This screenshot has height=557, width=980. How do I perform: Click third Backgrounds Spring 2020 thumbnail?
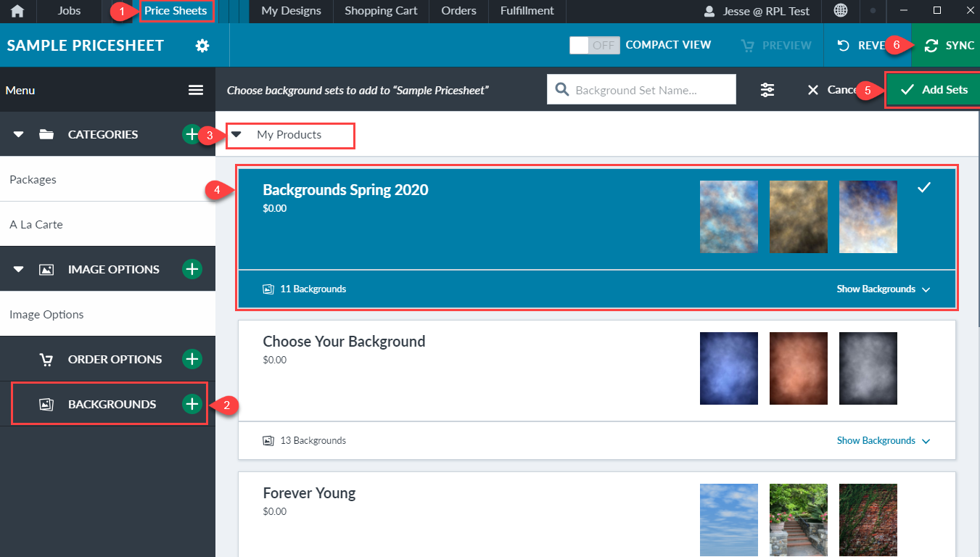868,217
